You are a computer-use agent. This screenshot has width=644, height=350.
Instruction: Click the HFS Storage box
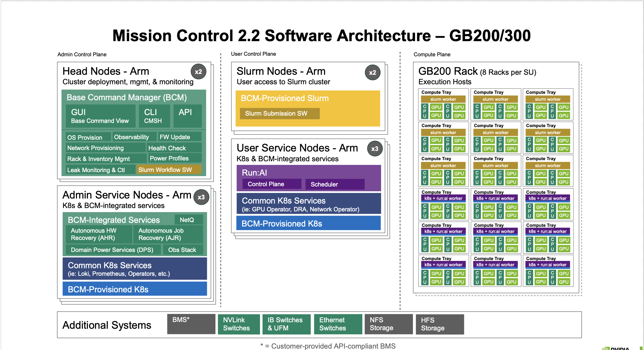pyautogui.click(x=439, y=324)
